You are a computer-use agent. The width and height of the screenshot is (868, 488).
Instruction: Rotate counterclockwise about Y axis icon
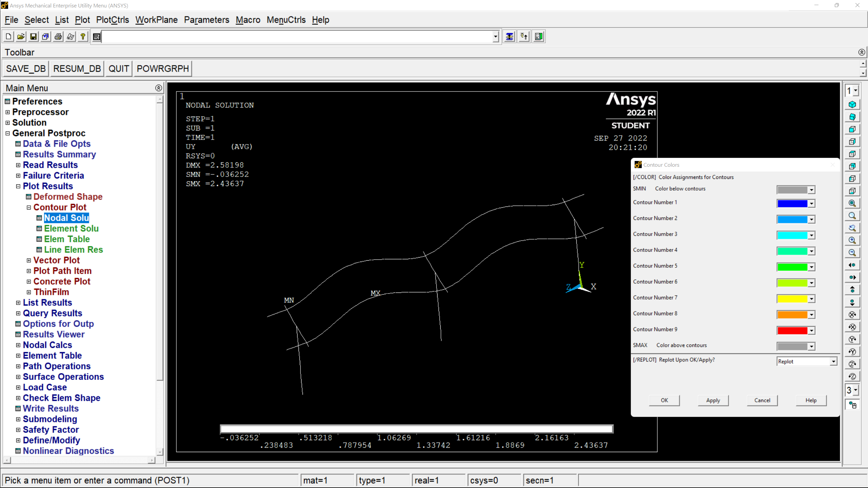click(852, 352)
